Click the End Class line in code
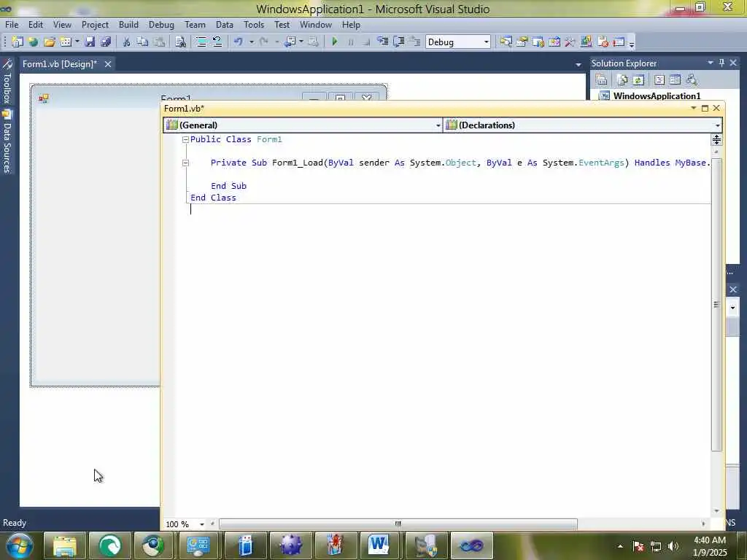This screenshot has height=560, width=747. tap(213, 198)
